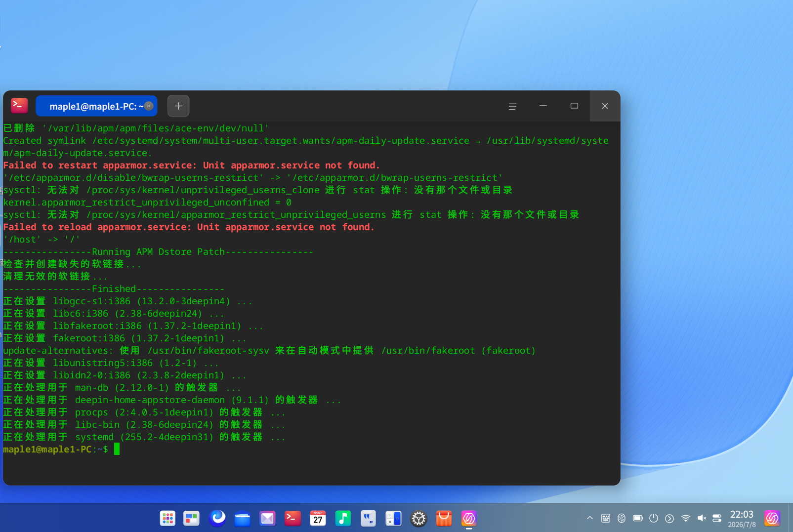Open the Wi-Fi network tray icon
793x532 pixels.
click(685, 518)
